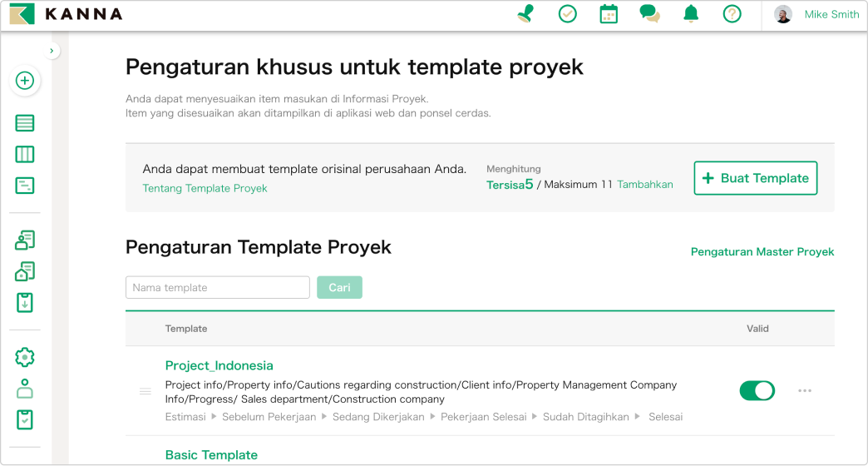The image size is (868, 466).
Task: Open notifications bell icon
Action: pyautogui.click(x=691, y=14)
